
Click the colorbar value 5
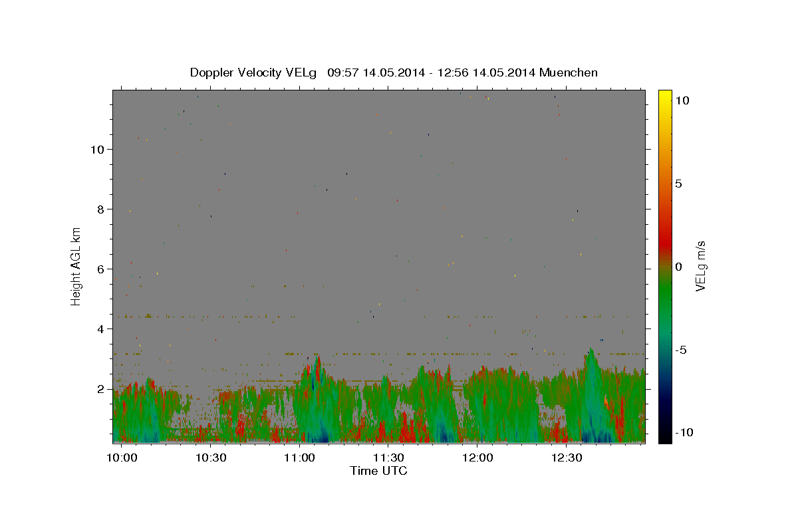(678, 184)
